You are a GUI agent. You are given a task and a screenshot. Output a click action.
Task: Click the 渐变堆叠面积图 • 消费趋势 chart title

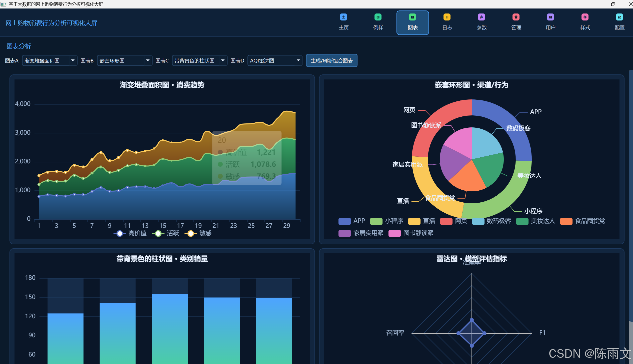tap(162, 85)
